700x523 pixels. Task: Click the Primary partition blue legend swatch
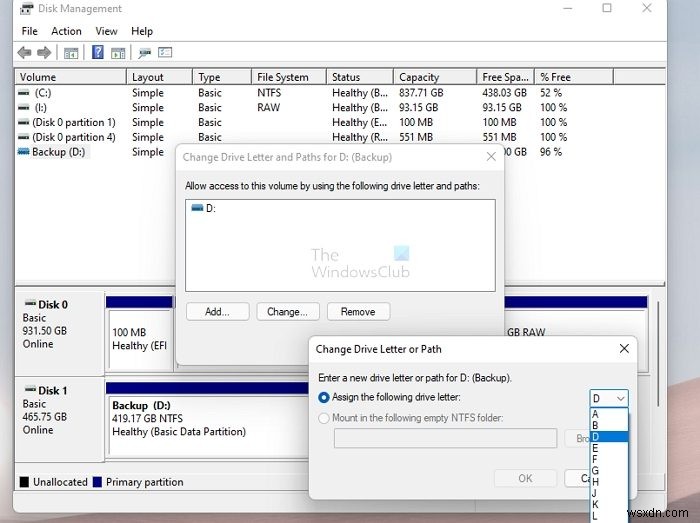(97, 482)
